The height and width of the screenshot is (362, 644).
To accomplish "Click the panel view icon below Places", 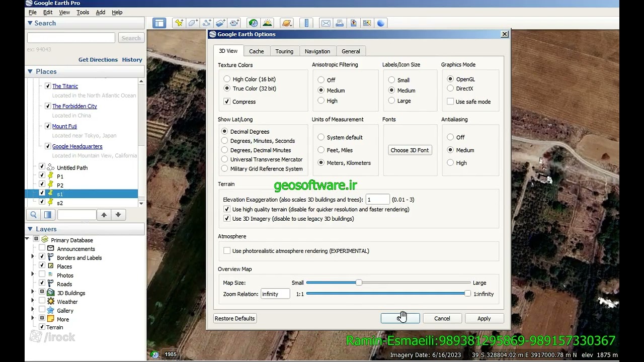I will [x=48, y=215].
